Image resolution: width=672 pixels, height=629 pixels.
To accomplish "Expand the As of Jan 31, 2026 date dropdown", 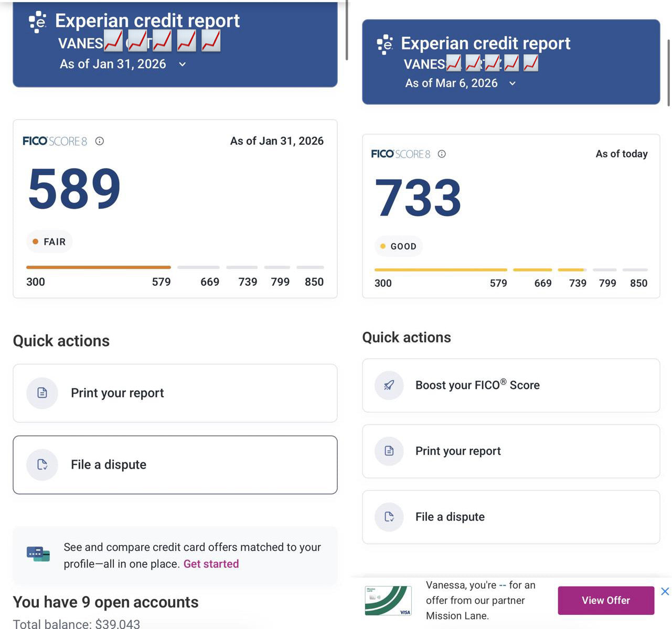I will 182,64.
